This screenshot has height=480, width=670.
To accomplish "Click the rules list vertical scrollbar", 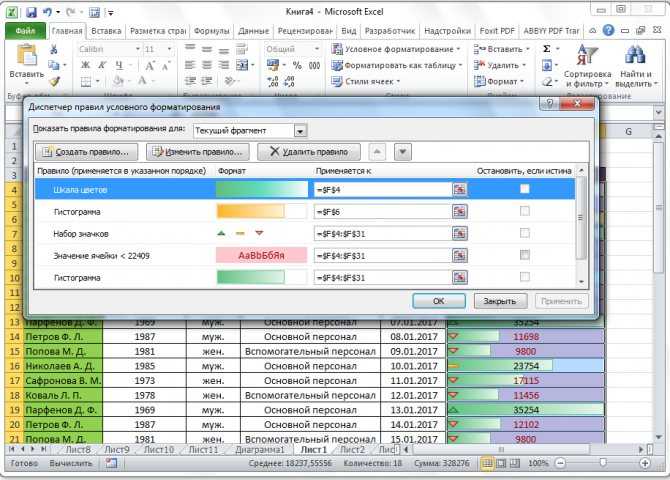I will [581, 226].
